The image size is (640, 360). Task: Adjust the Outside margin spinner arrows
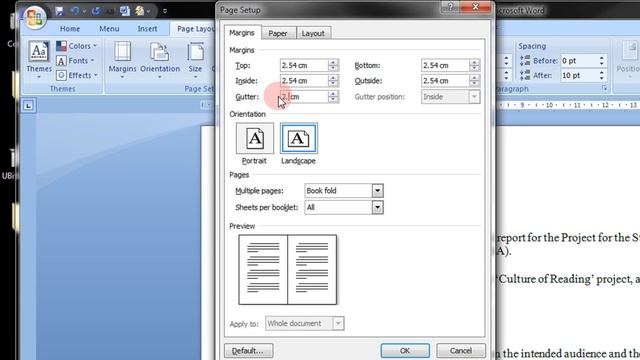coord(475,81)
